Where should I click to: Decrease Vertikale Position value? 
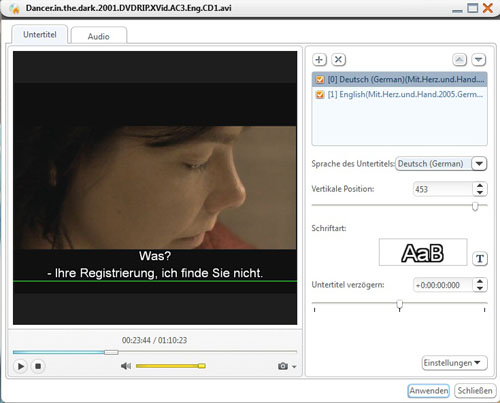480,193
